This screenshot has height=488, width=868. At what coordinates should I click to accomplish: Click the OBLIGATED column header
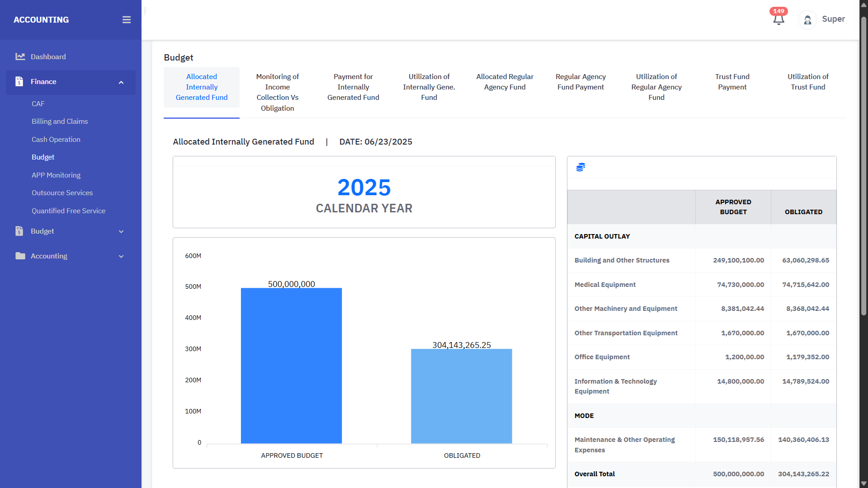click(x=803, y=211)
